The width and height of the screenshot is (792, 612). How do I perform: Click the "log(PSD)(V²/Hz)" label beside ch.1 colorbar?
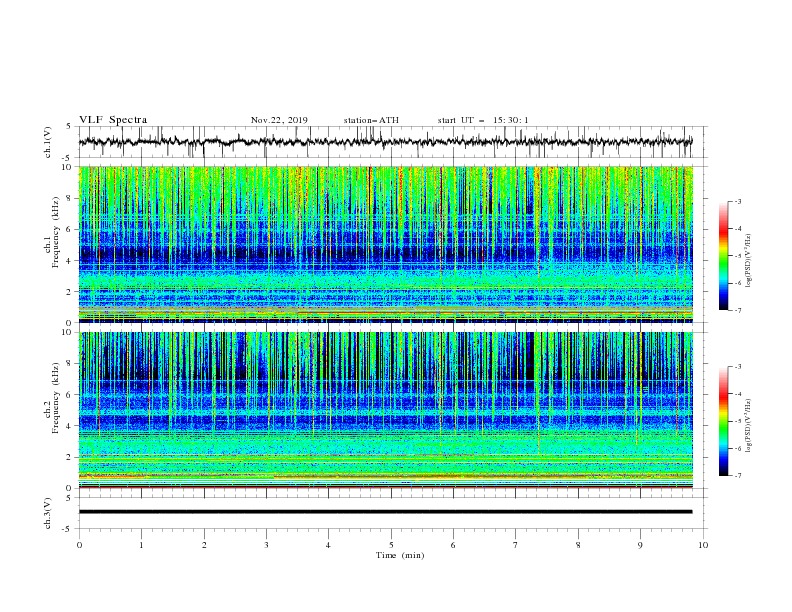point(748,261)
